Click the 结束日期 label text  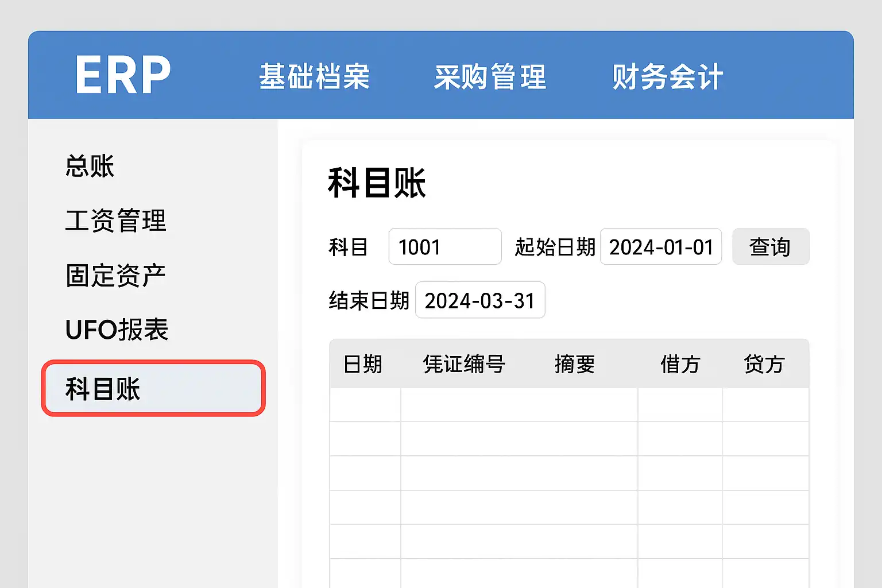pyautogui.click(x=369, y=300)
